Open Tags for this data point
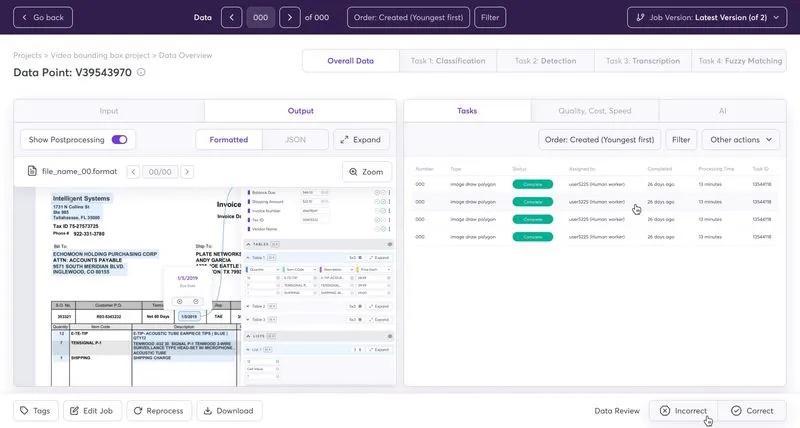 pos(35,410)
